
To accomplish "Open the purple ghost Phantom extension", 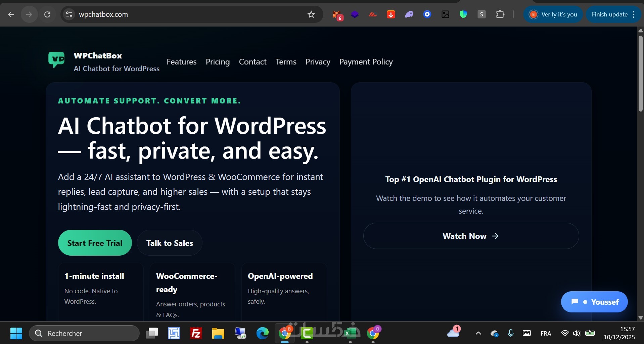I will (409, 14).
